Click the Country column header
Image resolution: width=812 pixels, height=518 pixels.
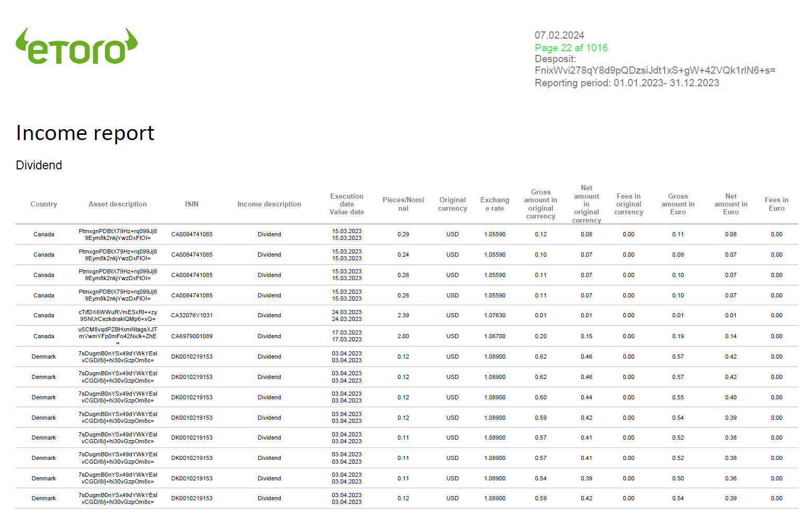tap(44, 204)
